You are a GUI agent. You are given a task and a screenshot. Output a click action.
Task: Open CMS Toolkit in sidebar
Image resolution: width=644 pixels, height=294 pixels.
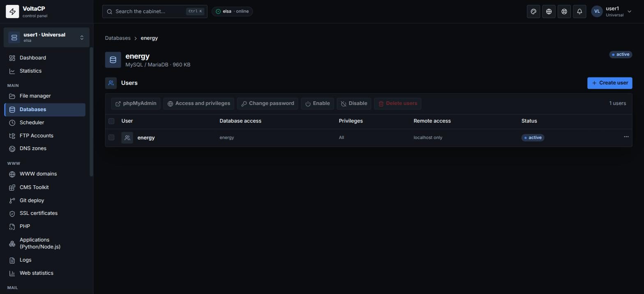tap(45, 187)
